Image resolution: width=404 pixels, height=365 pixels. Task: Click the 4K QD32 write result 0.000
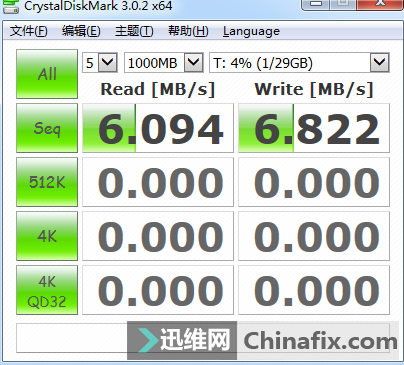314,290
